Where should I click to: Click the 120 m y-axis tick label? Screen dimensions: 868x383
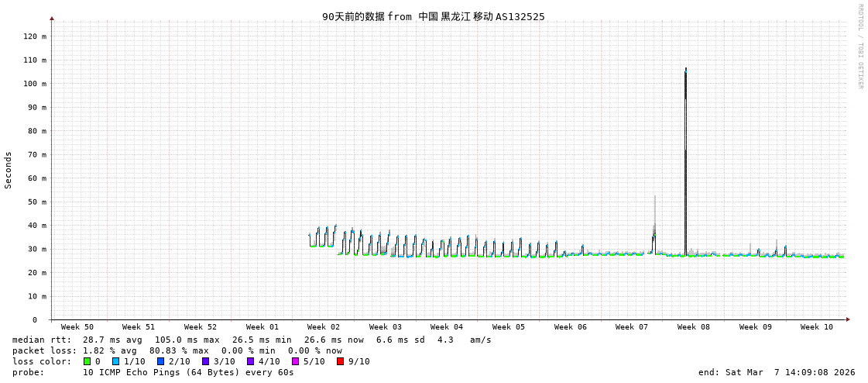click(x=35, y=36)
